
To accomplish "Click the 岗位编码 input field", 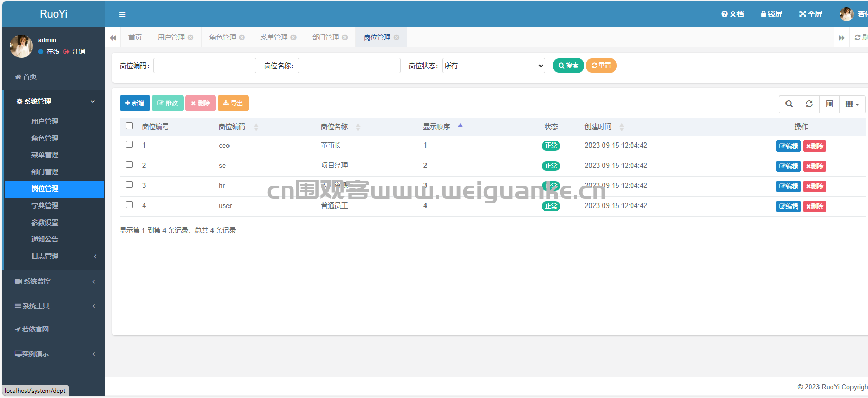I will (204, 66).
